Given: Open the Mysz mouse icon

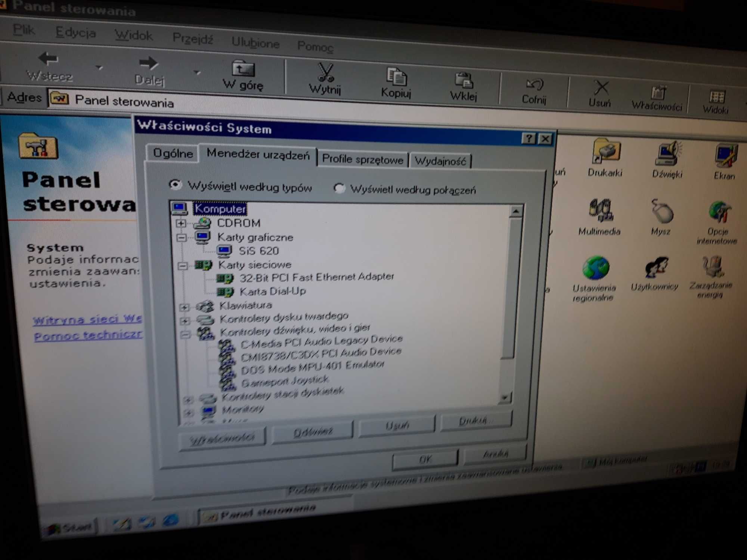Looking at the screenshot, I should point(662,211).
